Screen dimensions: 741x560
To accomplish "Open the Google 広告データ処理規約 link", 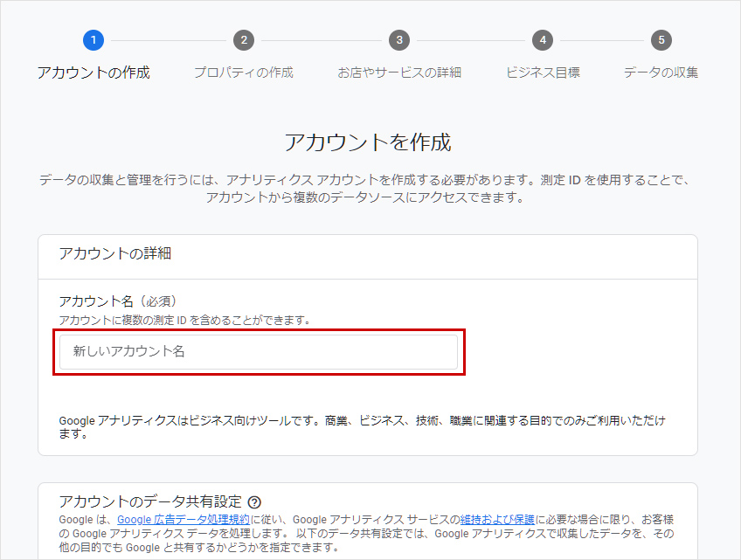I will (x=183, y=519).
